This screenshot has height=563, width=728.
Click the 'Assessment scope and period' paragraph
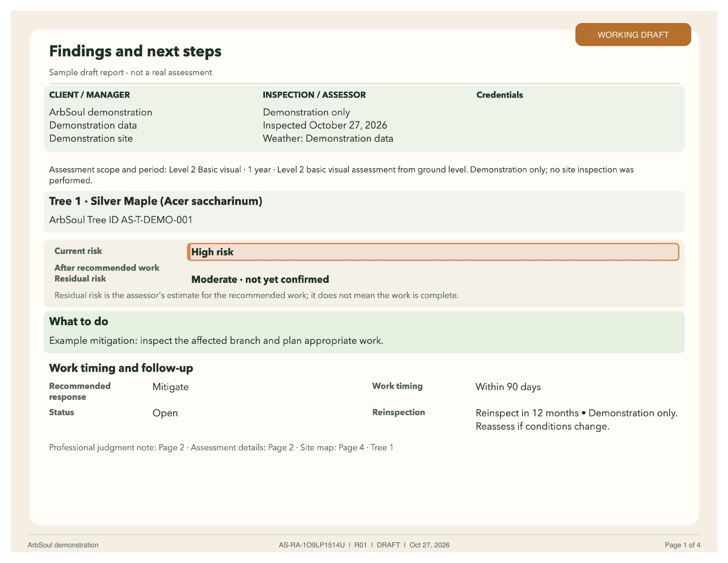point(341,175)
